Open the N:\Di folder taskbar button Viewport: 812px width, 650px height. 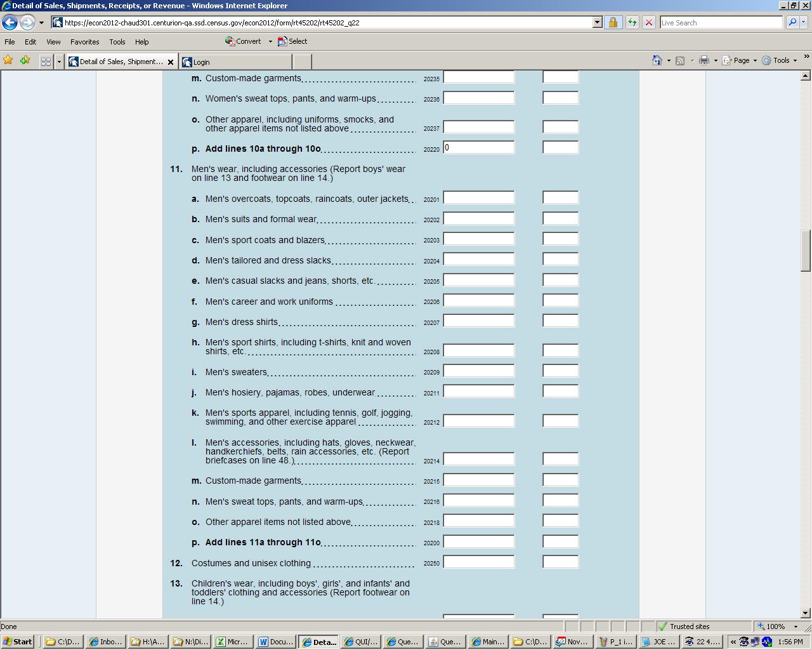[190, 642]
